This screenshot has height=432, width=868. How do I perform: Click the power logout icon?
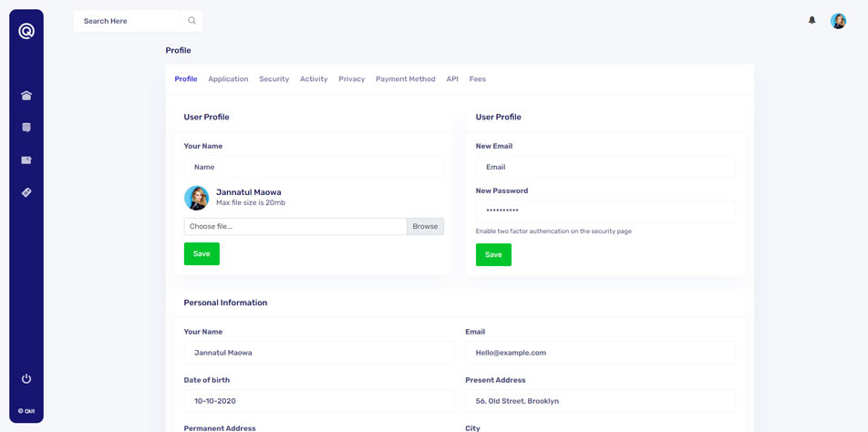coord(26,378)
